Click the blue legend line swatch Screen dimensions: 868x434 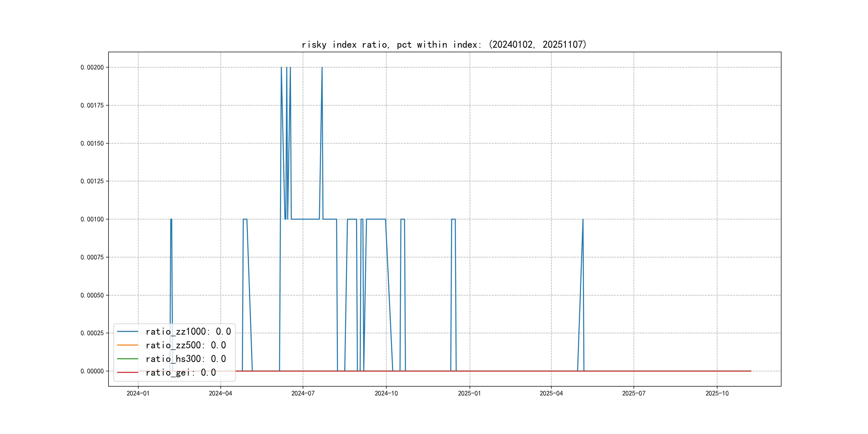127,332
